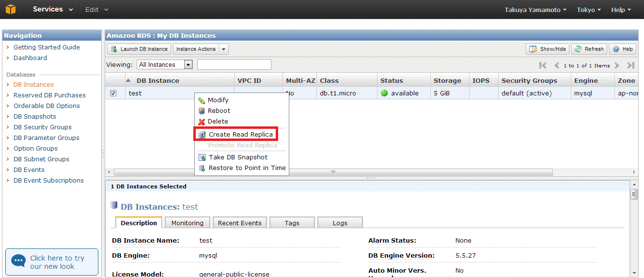Choose Delete in the context menu
Image resolution: width=644 pixels, height=278 pixels.
pyautogui.click(x=218, y=122)
